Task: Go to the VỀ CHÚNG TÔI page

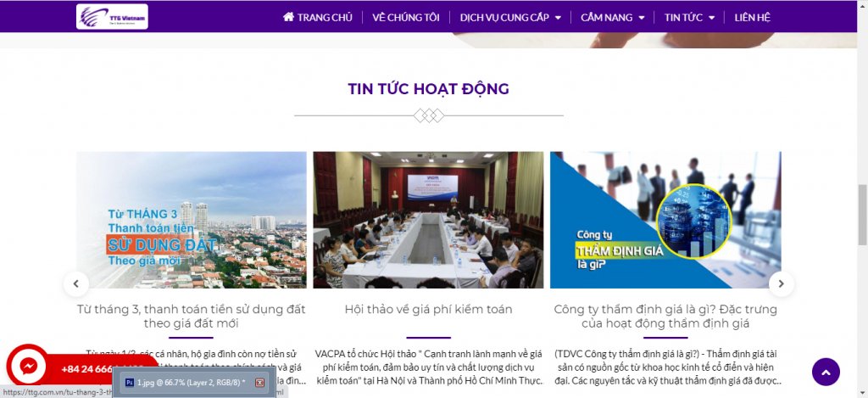Action: tap(406, 17)
